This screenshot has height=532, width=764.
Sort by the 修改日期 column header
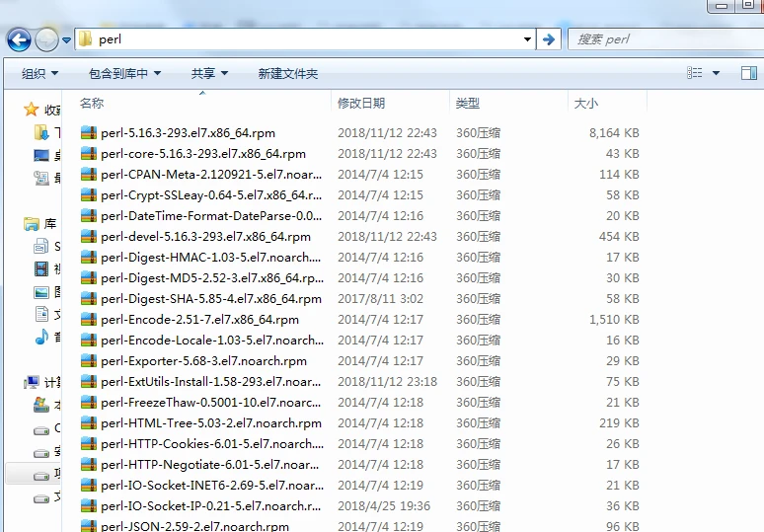pyautogui.click(x=361, y=104)
